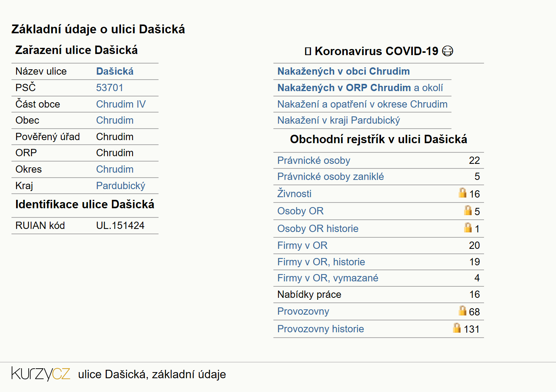This screenshot has width=556, height=392.
Task: Click the lock icon beside Živnosti
Action: 463,193
